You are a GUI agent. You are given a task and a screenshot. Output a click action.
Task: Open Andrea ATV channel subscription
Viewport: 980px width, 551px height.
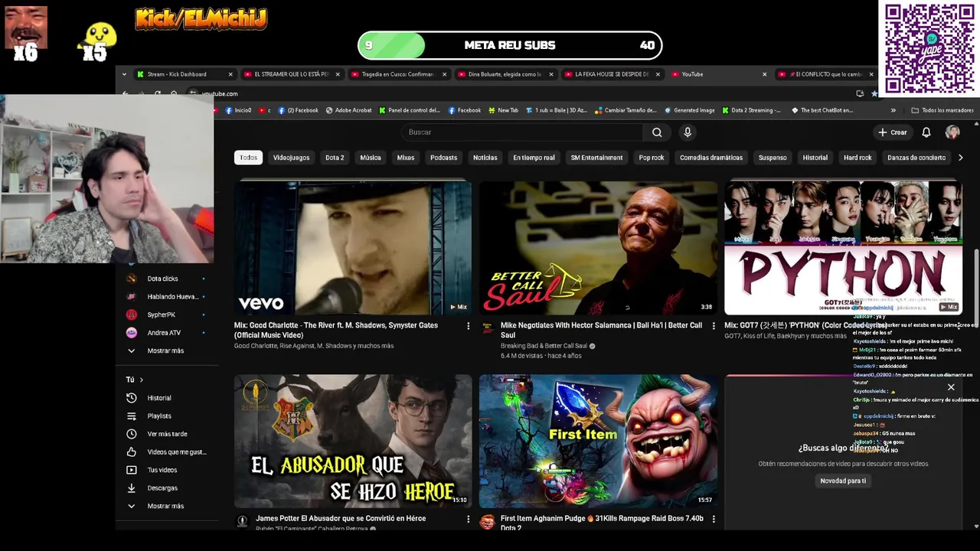165,333
